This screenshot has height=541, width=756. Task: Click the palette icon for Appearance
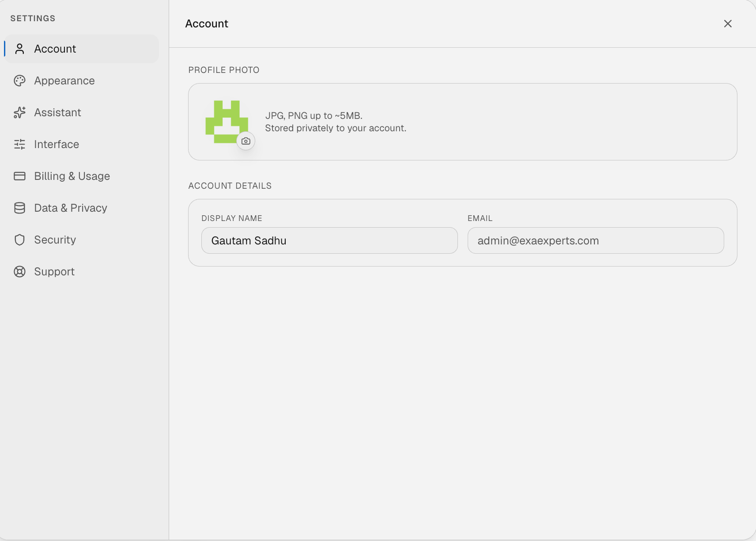(19, 80)
